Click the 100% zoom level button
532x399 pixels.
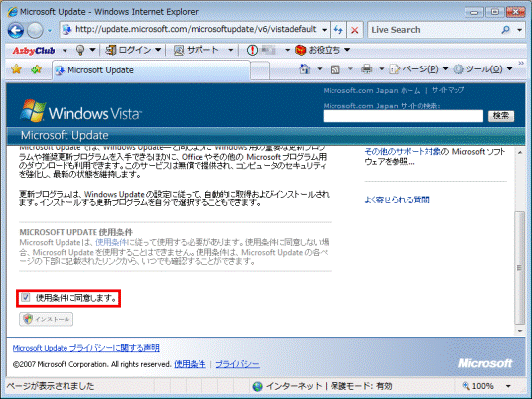tap(478, 386)
